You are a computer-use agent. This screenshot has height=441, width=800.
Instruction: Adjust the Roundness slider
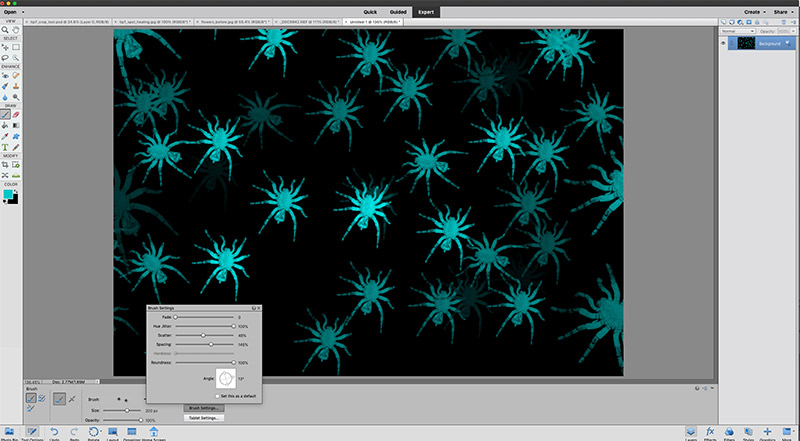click(205, 362)
